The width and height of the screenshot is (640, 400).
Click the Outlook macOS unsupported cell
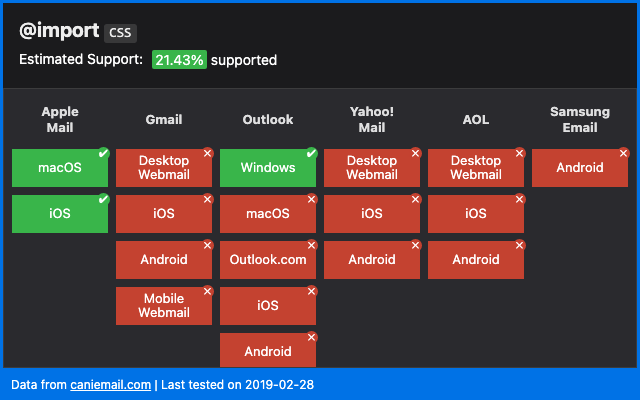268,214
